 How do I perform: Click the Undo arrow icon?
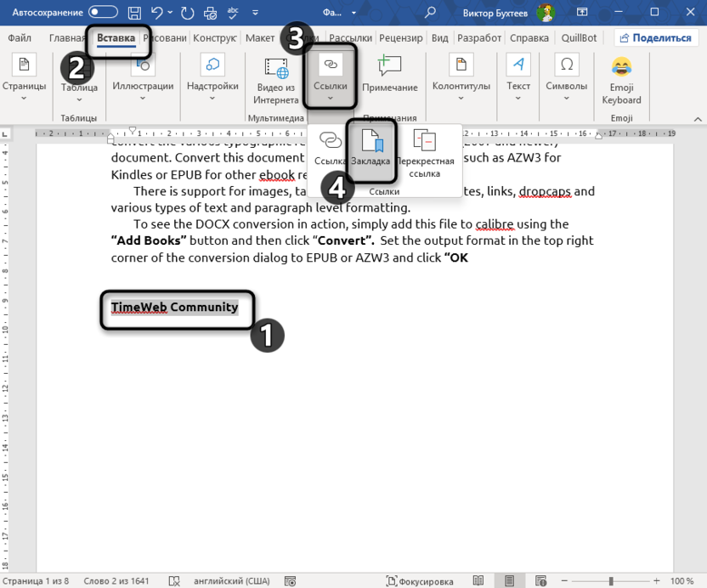click(x=156, y=12)
